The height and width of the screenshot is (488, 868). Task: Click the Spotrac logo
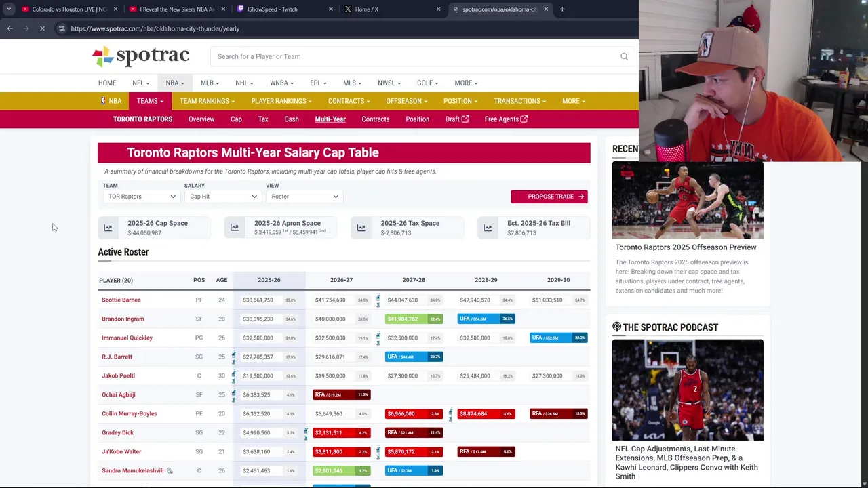(x=140, y=56)
